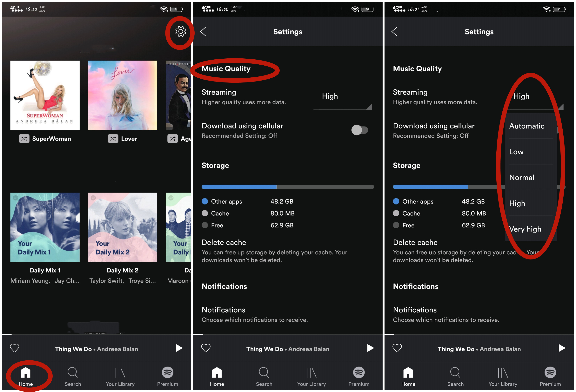Tap shuffle icon next to Lover
Screen dimensions: 576x392
pyautogui.click(x=113, y=139)
